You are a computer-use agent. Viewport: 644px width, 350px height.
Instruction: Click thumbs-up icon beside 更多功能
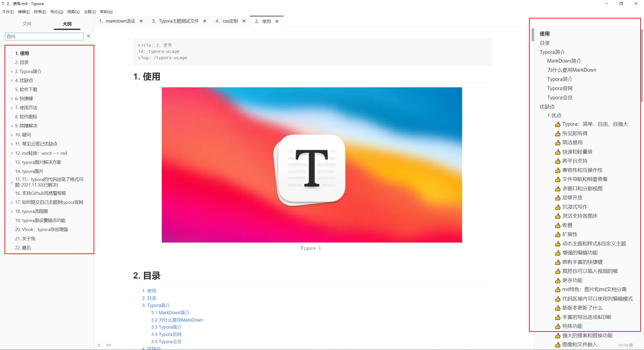coord(558,281)
